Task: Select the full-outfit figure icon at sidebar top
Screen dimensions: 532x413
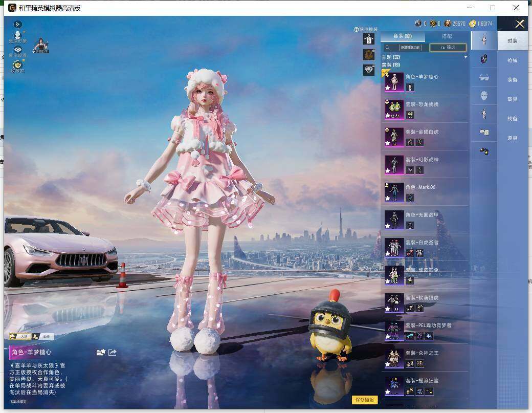Action: (x=484, y=40)
